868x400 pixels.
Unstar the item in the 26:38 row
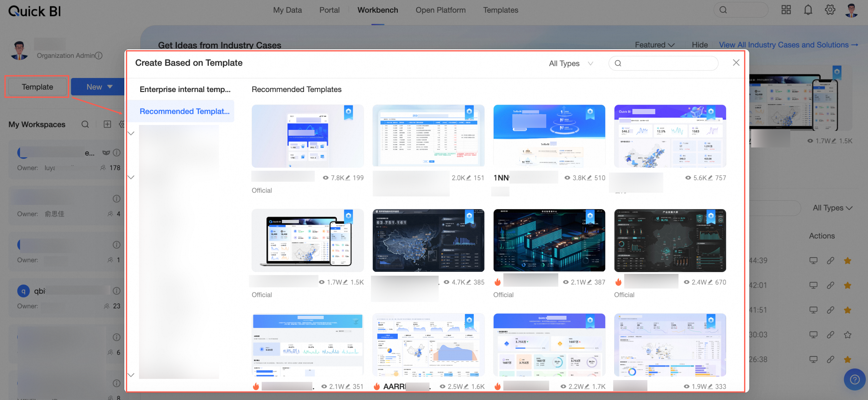pos(847,360)
